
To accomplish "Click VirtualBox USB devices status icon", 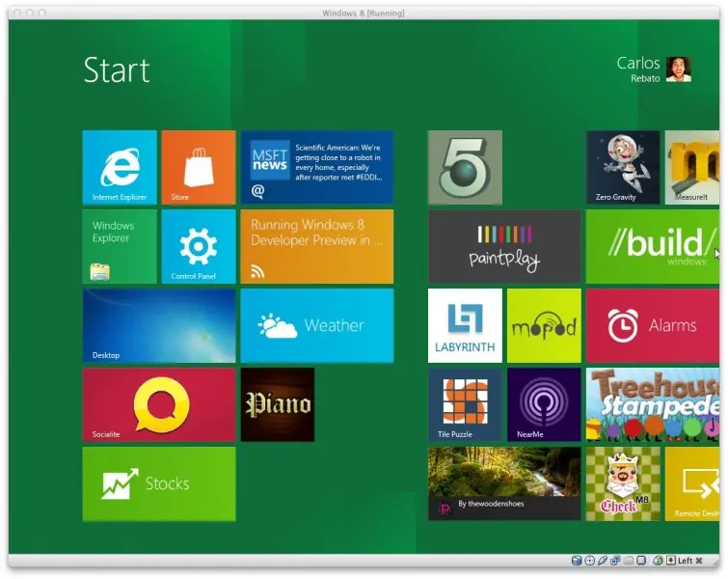I will pos(603,561).
